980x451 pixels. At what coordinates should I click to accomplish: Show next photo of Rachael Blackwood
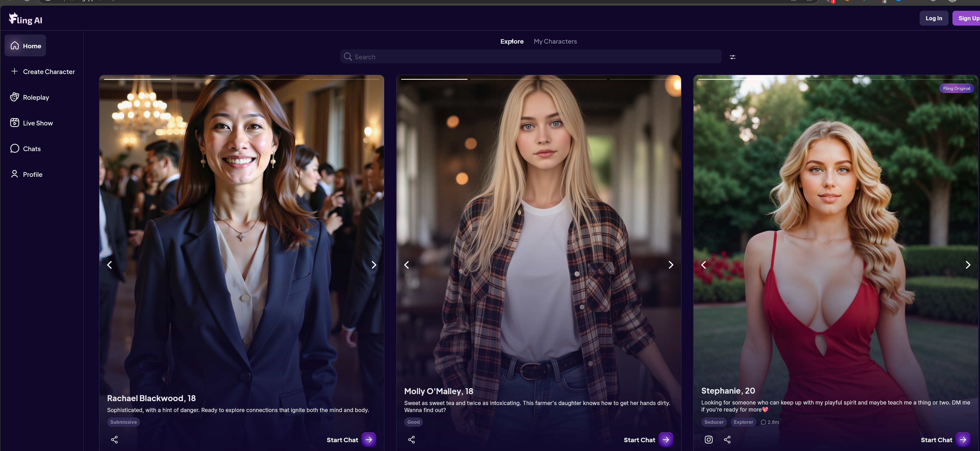tap(374, 265)
